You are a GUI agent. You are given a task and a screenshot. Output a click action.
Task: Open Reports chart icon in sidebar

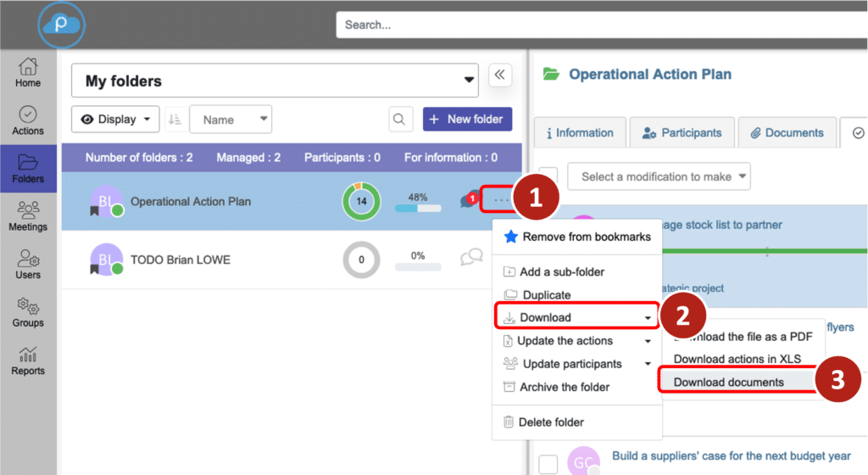[x=28, y=360]
